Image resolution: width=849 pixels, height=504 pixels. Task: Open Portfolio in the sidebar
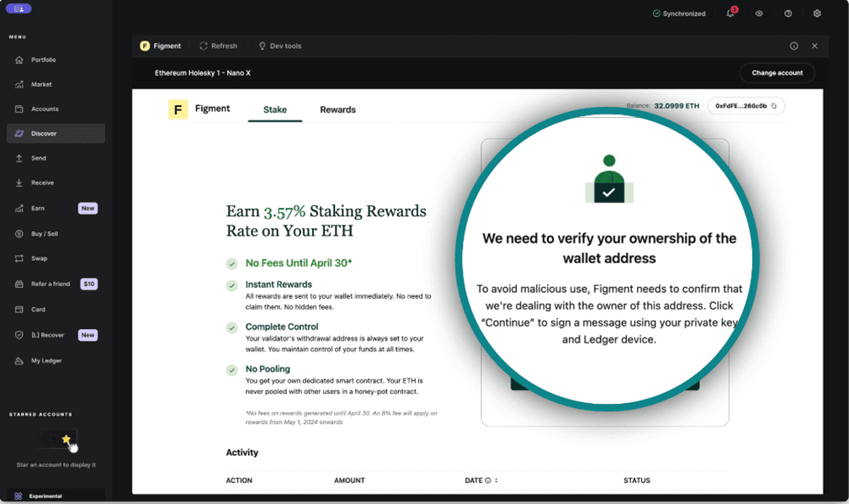(x=43, y=60)
